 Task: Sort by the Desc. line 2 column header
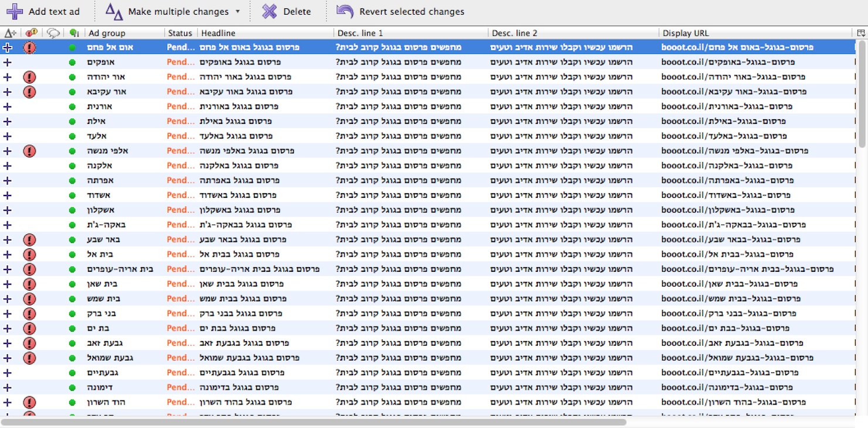coord(573,33)
